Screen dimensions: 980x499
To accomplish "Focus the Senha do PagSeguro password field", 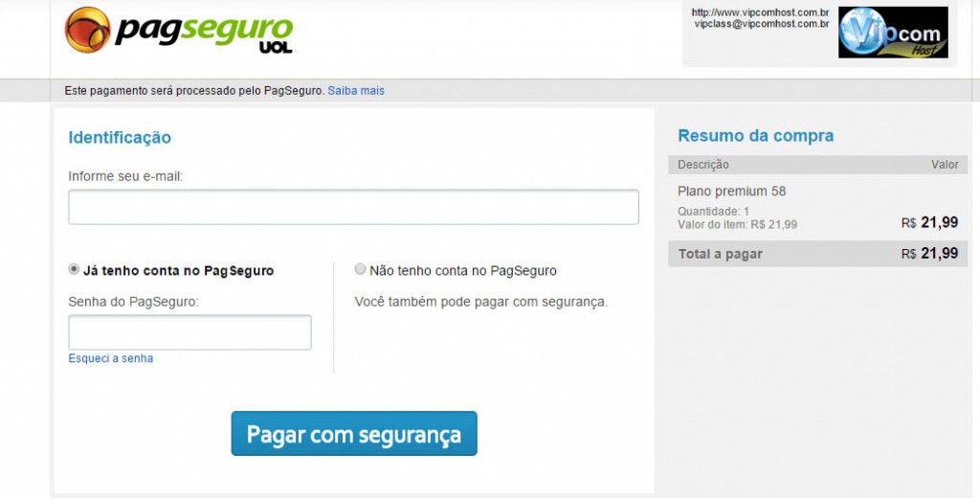I will (190, 332).
